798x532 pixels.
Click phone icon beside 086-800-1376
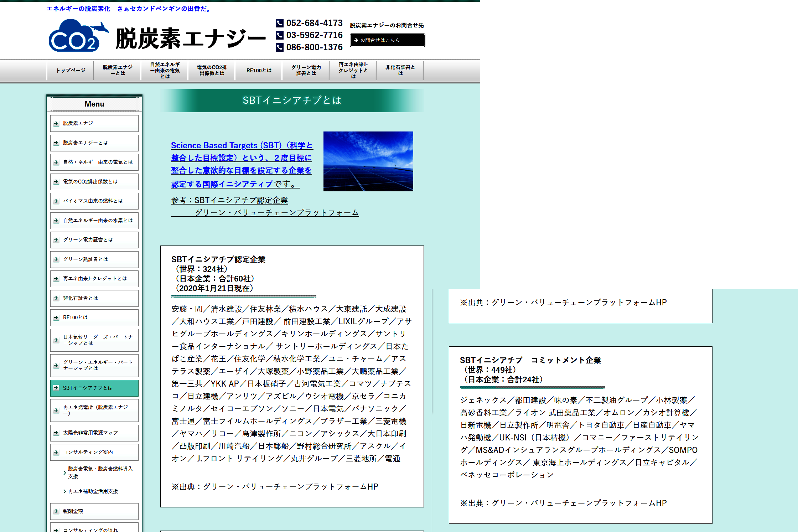[280, 47]
